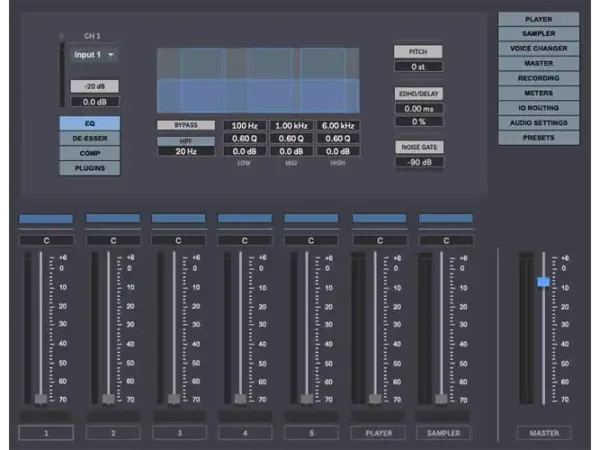
Task: Select the 1.00 kHz mid band frequency
Action: click(291, 126)
